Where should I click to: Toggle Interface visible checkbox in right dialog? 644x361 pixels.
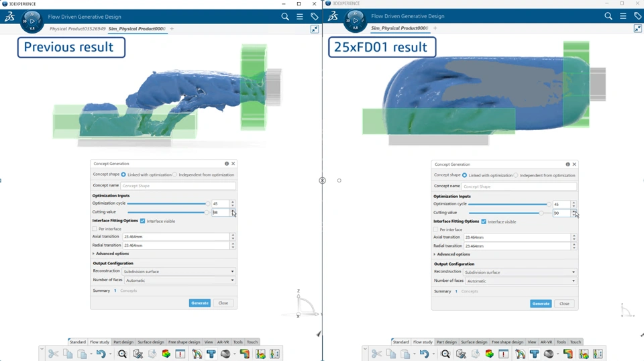pos(484,222)
